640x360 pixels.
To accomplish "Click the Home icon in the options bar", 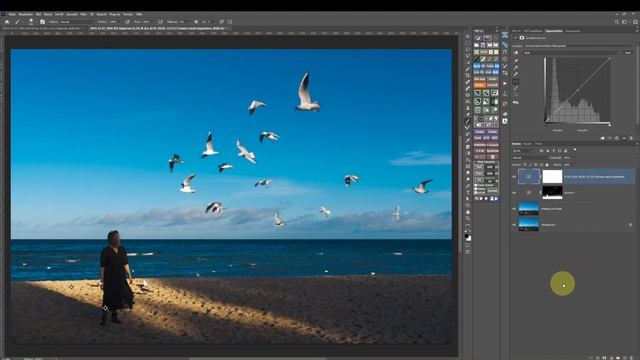I will point(7,22).
